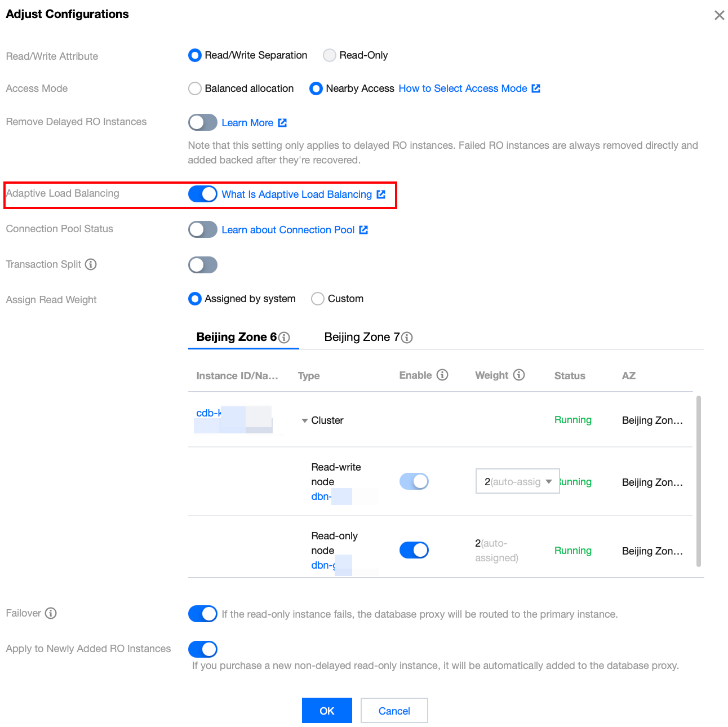
Task: Open What Is Adaptive Load Balancing link
Action: [x=297, y=194]
